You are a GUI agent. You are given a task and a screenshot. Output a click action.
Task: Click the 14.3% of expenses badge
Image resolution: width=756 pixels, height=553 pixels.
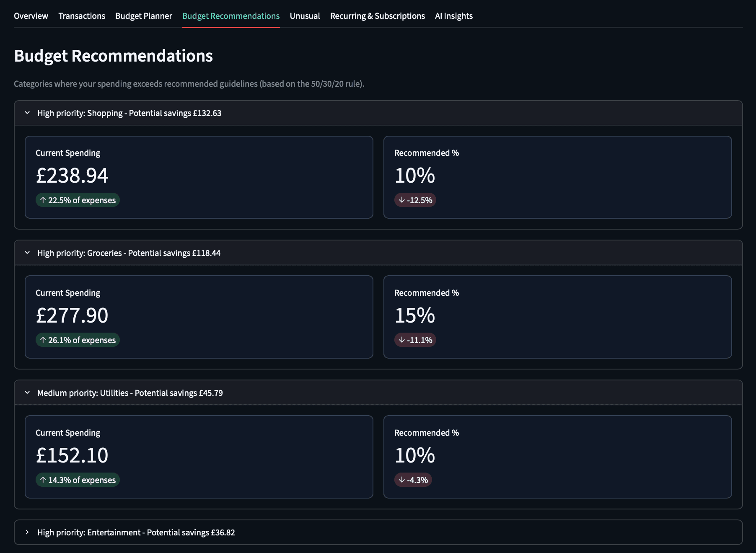pyautogui.click(x=78, y=480)
